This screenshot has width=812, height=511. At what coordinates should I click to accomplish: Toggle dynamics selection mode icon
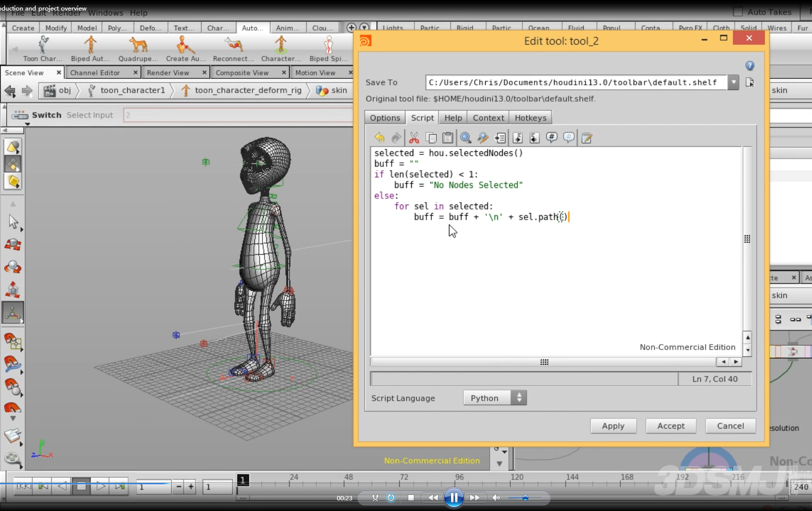[13, 181]
